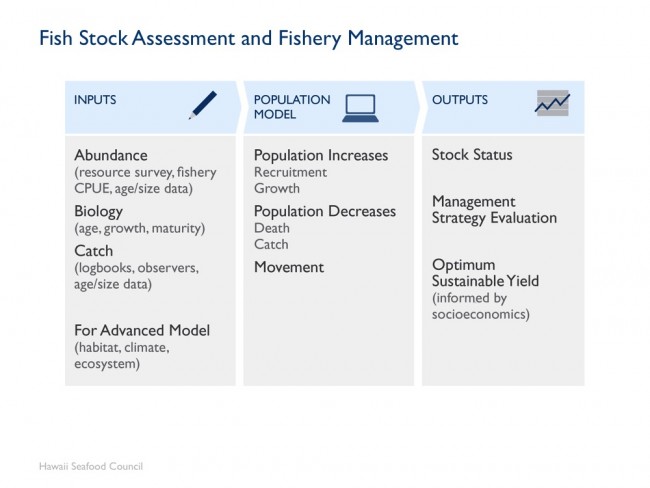Select the INPUTS header label
The width and height of the screenshot is (650, 488).
(95, 100)
